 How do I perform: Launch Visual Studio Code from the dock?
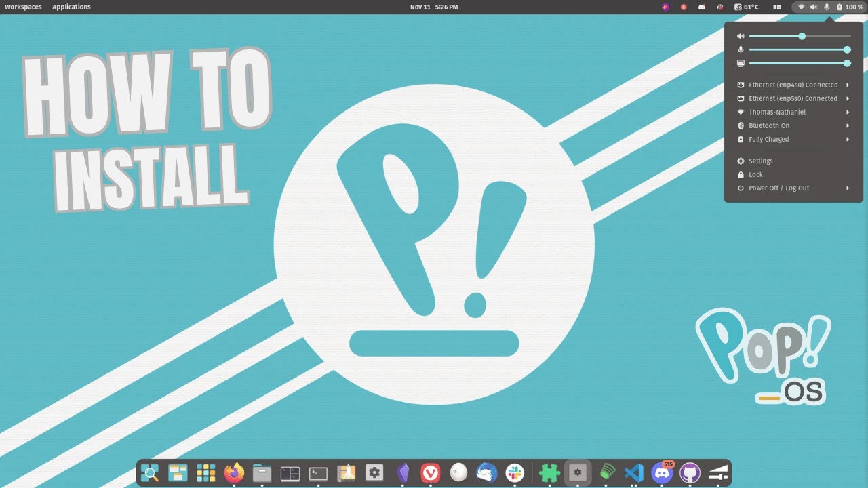pos(634,472)
